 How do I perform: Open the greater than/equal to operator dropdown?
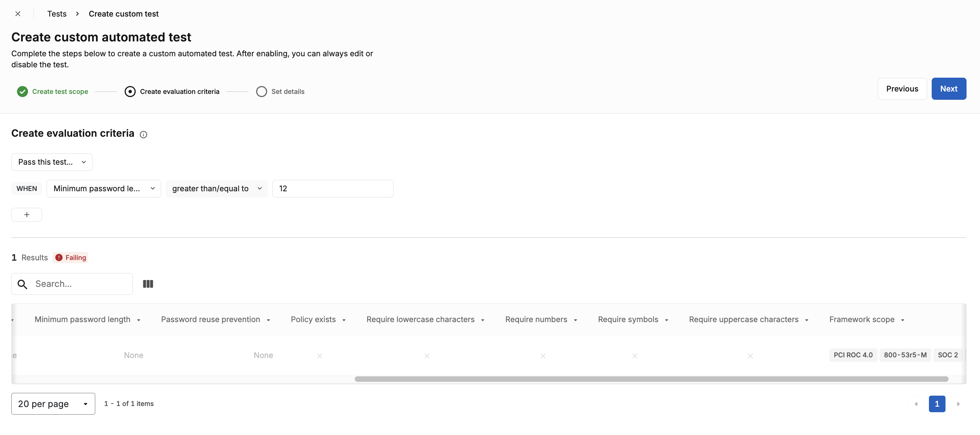pos(217,189)
